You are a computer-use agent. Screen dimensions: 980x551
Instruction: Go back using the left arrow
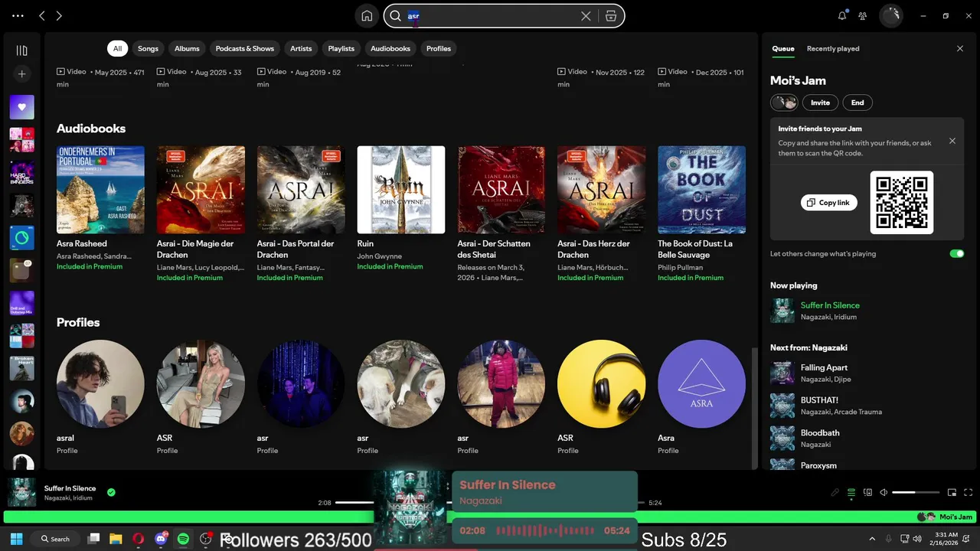click(x=42, y=16)
